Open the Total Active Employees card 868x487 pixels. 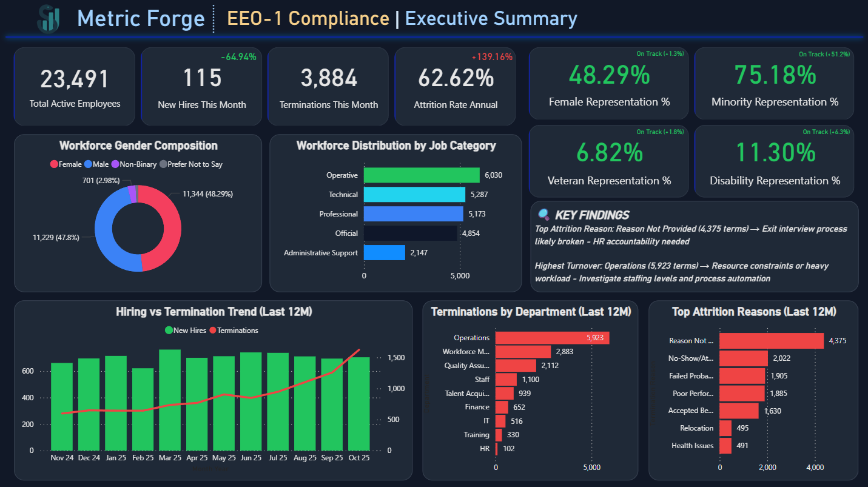point(75,86)
